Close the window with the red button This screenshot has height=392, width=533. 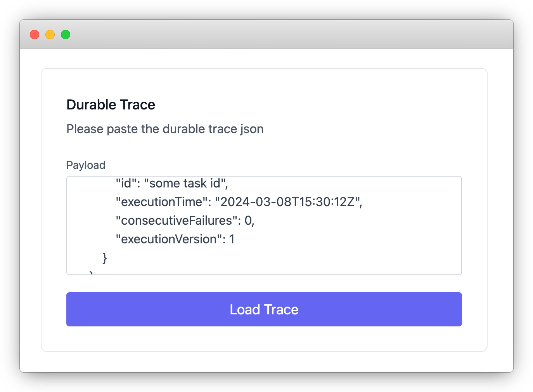pos(35,35)
